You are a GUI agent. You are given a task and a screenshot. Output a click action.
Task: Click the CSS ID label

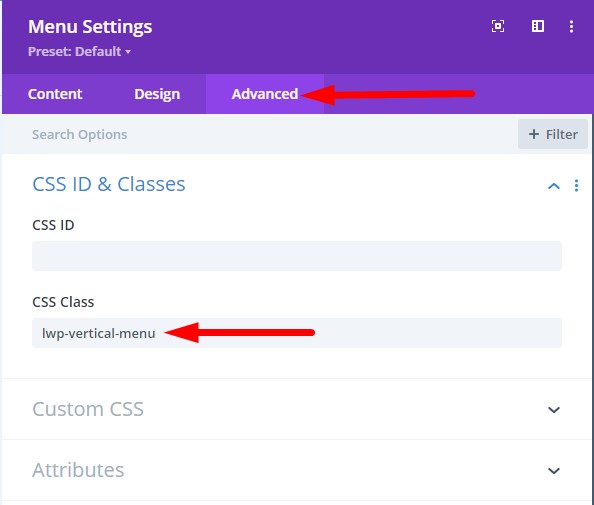point(53,225)
